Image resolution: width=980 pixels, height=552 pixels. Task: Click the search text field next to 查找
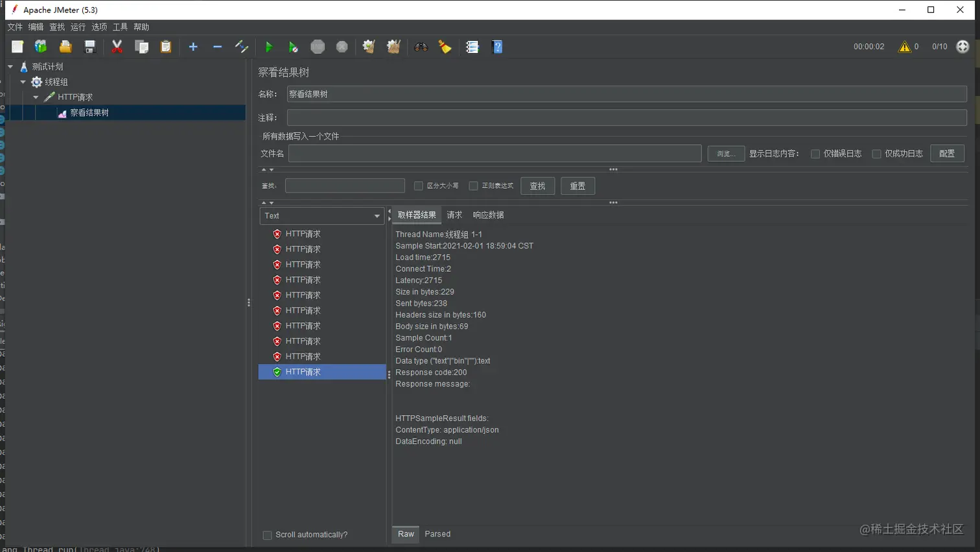click(345, 186)
